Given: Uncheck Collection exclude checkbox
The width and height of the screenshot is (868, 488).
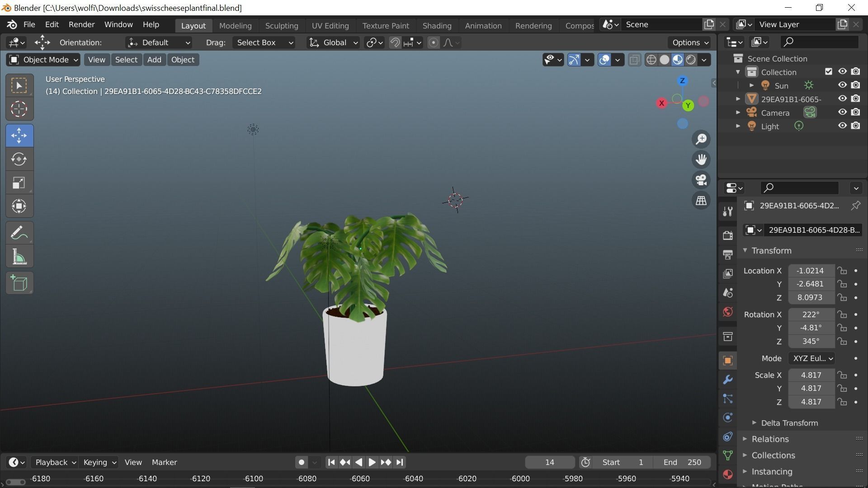Looking at the screenshot, I should [828, 71].
